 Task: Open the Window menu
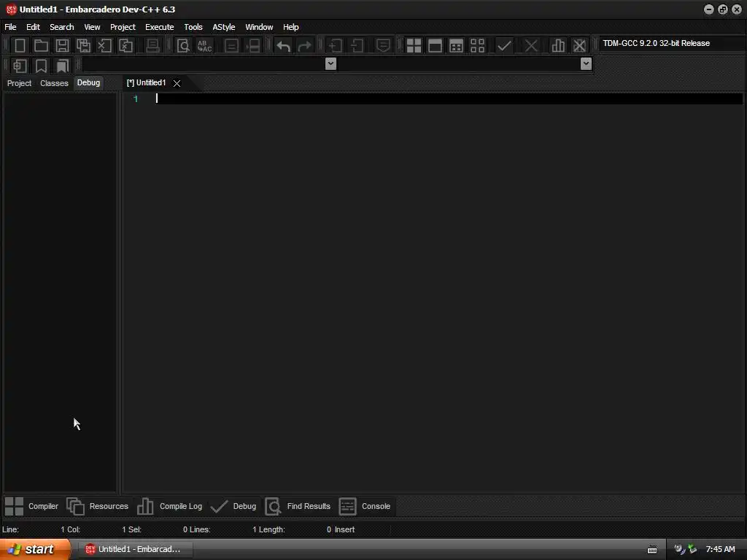(x=259, y=27)
